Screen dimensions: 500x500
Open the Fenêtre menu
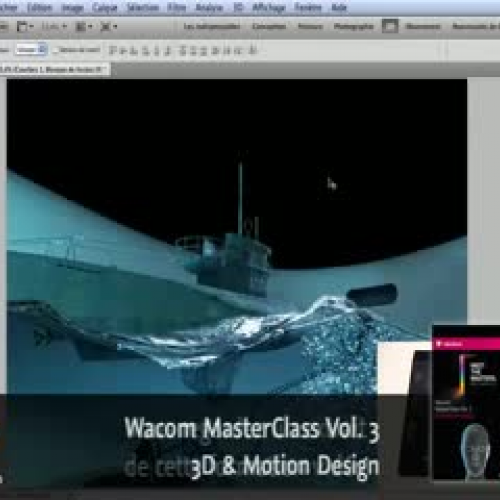click(x=308, y=8)
